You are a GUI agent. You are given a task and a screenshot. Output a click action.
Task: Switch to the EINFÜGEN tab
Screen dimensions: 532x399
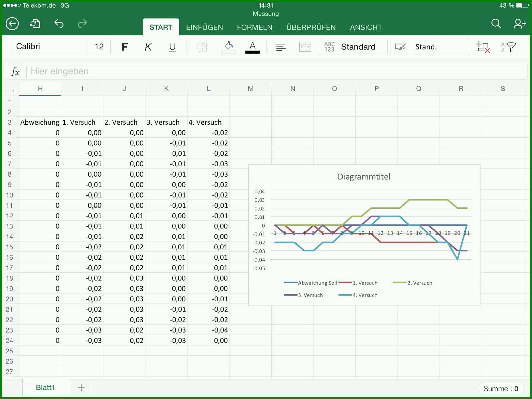[204, 27]
